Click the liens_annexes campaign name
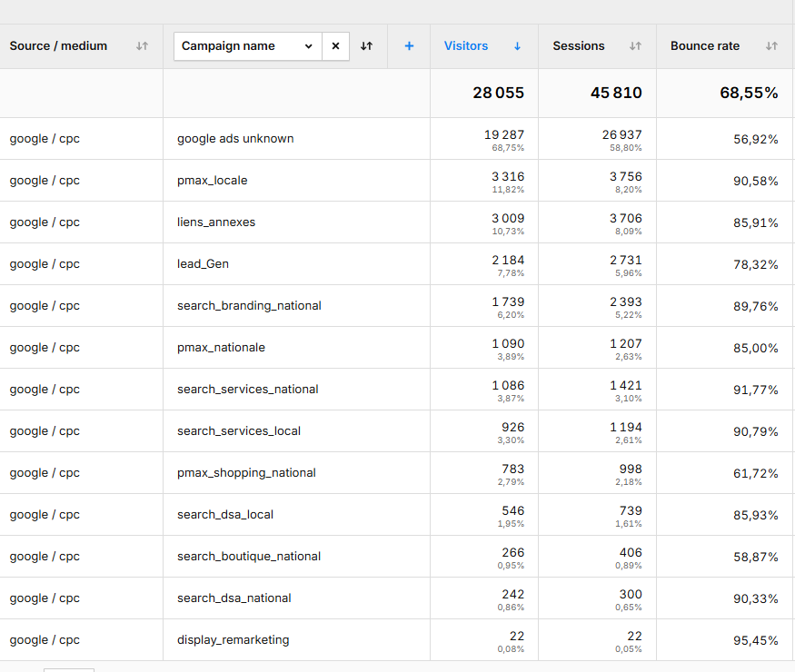795x672 pixels. point(216,222)
